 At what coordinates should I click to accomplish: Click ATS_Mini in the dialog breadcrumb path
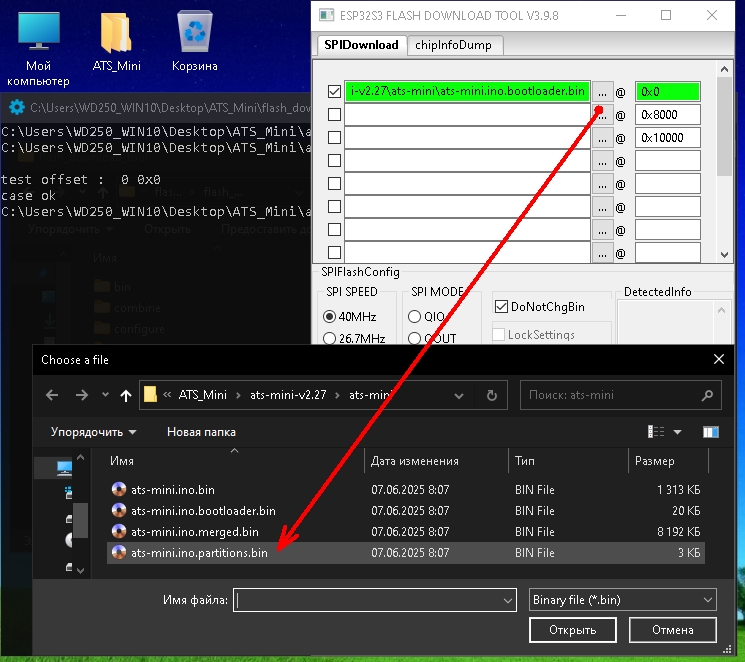coord(203,395)
